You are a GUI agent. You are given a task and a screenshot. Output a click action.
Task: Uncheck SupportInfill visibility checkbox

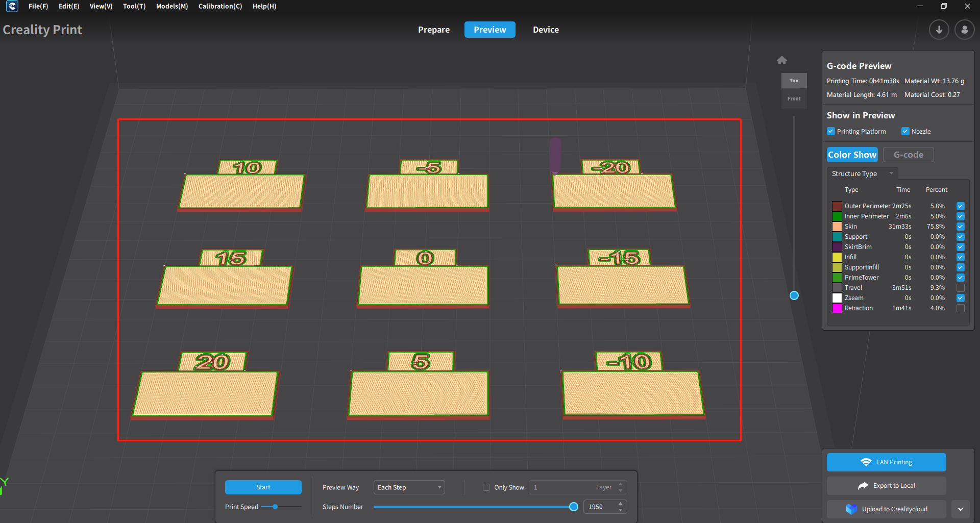tap(961, 267)
